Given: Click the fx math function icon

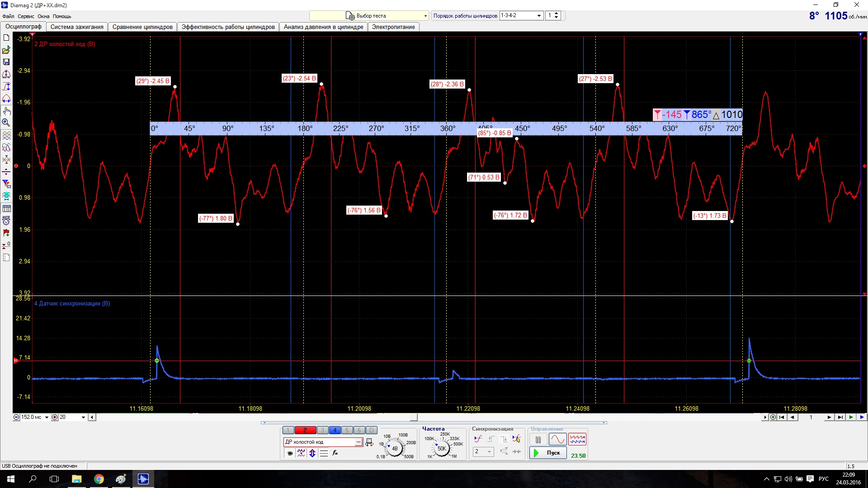Looking at the screenshot, I should [x=335, y=453].
